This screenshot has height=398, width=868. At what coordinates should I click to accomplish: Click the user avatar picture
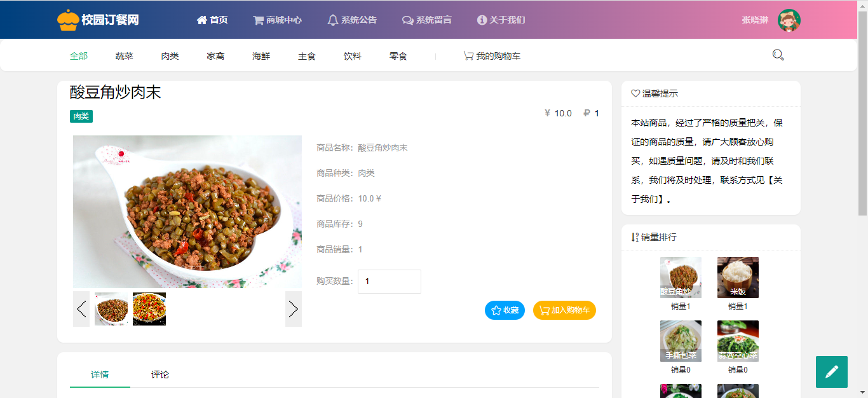pos(789,20)
